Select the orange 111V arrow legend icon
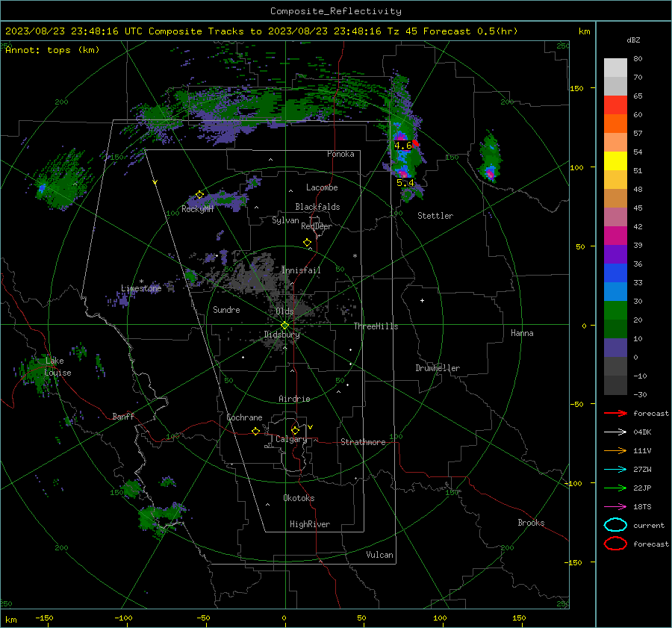 click(x=615, y=450)
